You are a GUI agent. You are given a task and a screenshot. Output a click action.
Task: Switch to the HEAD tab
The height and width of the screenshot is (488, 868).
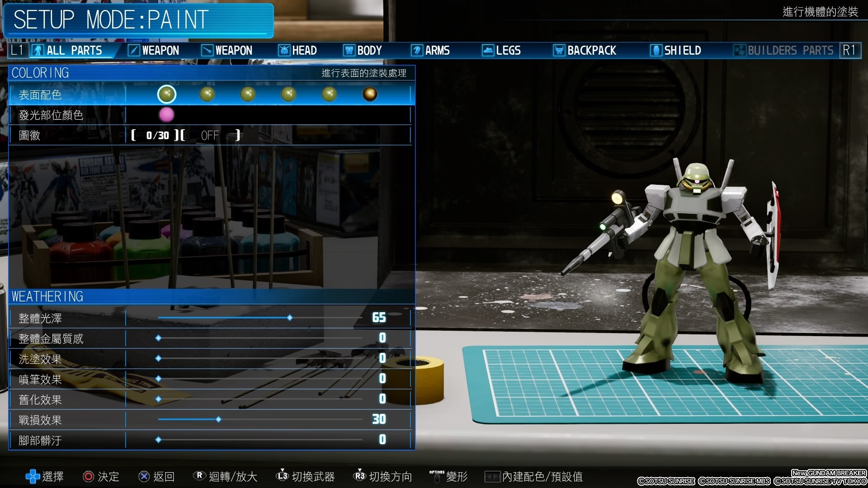pos(297,50)
